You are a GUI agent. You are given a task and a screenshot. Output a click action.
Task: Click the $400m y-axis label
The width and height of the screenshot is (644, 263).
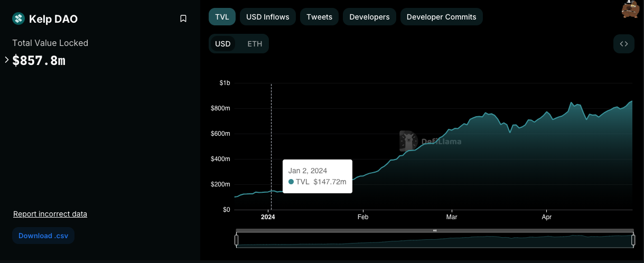(x=221, y=159)
